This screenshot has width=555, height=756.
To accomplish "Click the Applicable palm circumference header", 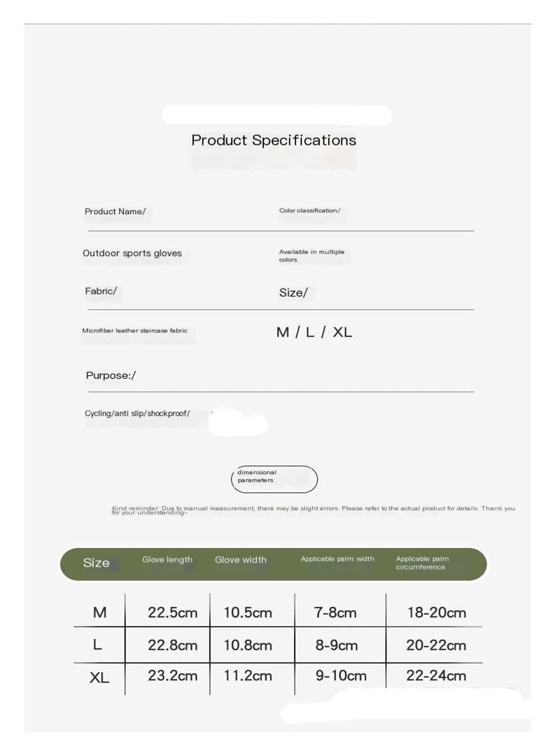I will 422,563.
